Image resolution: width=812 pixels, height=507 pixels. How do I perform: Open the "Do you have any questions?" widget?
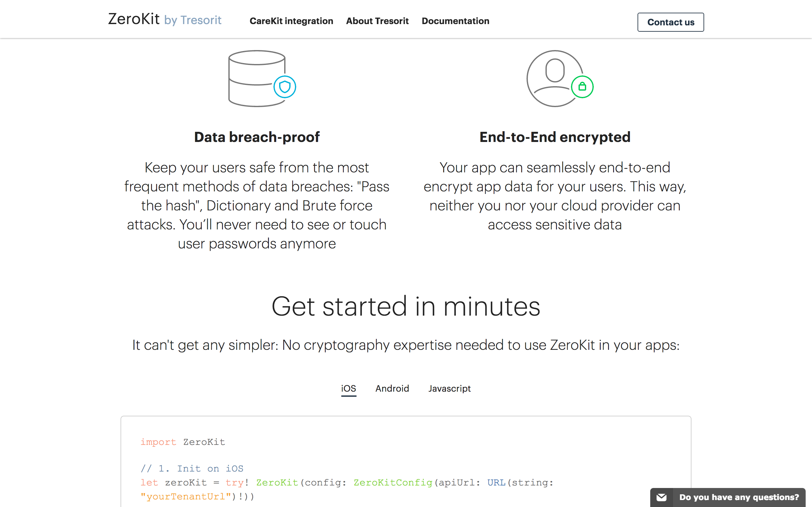pyautogui.click(x=738, y=497)
